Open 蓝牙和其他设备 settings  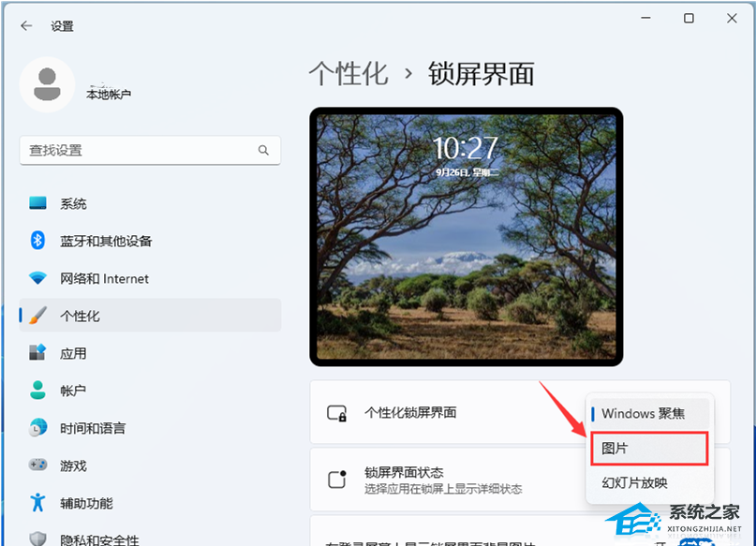pos(150,241)
